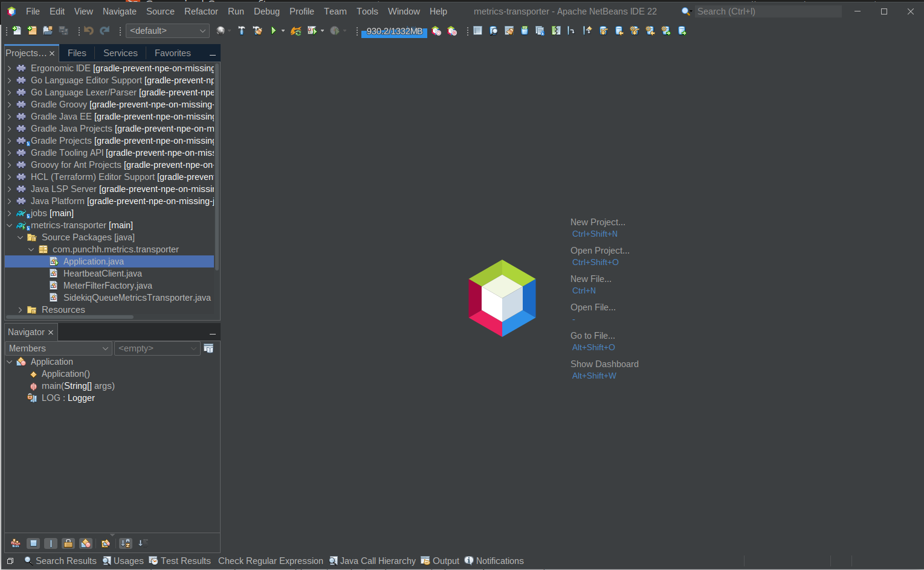The image size is (924, 570).
Task: Click the Debug Project toolbar icon
Action: (x=312, y=31)
